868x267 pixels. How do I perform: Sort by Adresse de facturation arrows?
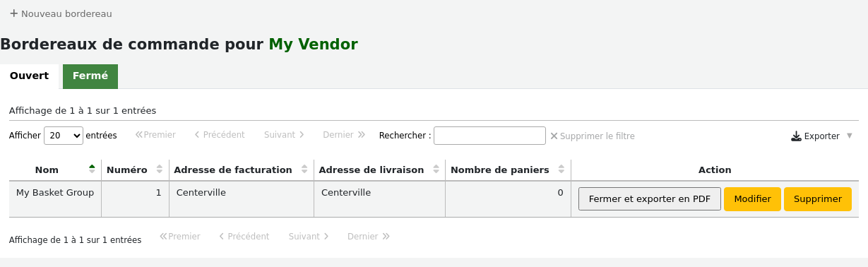coord(304,170)
